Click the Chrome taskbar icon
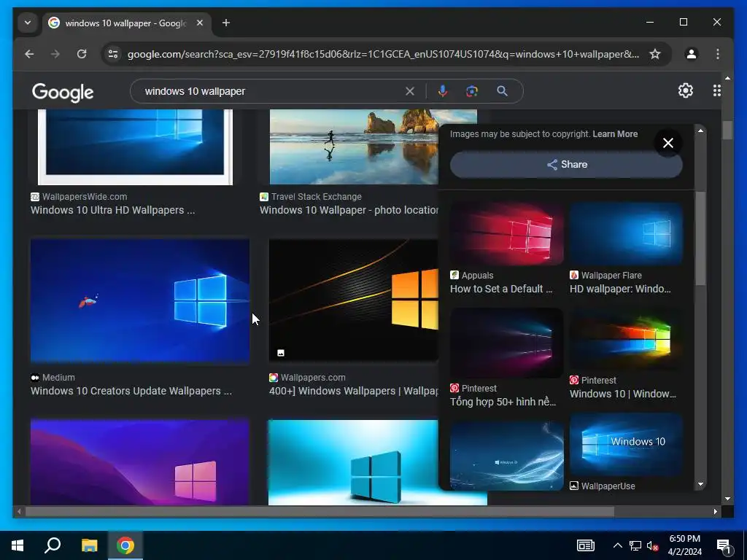The image size is (747, 560). coord(125,545)
